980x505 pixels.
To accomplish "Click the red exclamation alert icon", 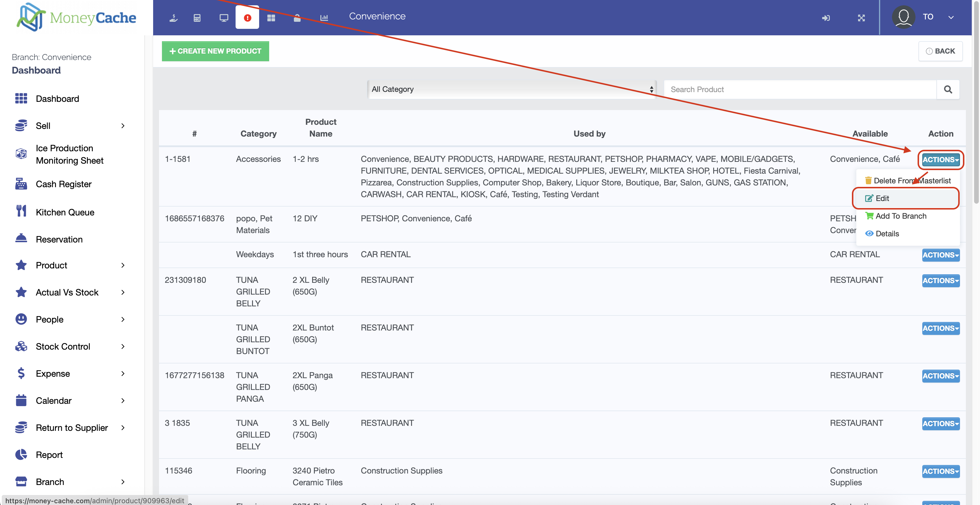I will tap(247, 17).
